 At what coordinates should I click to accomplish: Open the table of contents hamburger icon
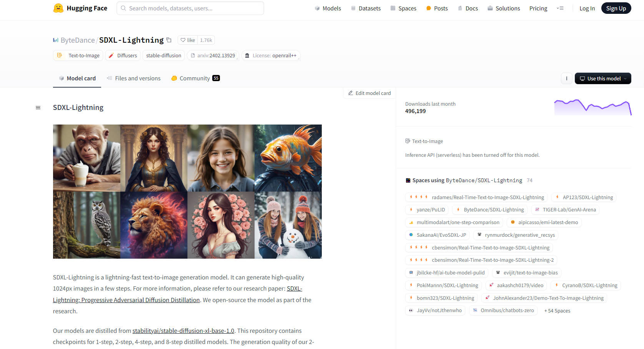(38, 108)
